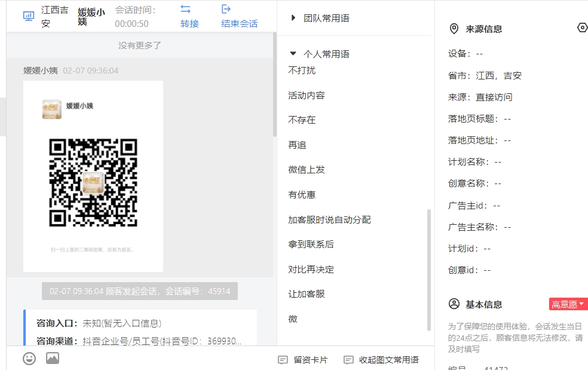Viewport: 588px width, 370px height.
Task: Click the message timestamp 02-07 09:36:04
Action: click(x=90, y=71)
